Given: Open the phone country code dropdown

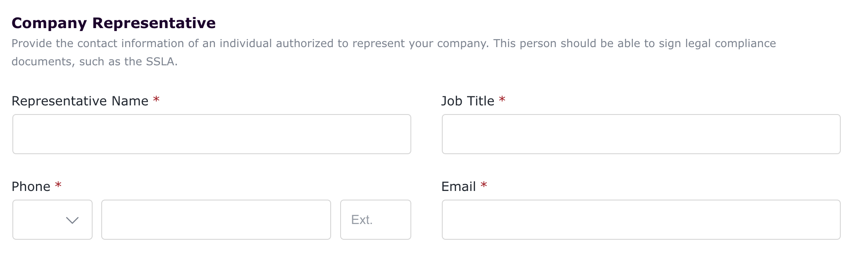Looking at the screenshot, I should [x=52, y=220].
